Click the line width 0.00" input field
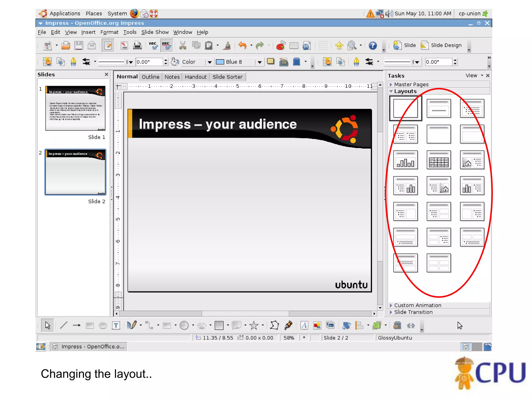This screenshot has height=399, width=532. [x=150, y=62]
